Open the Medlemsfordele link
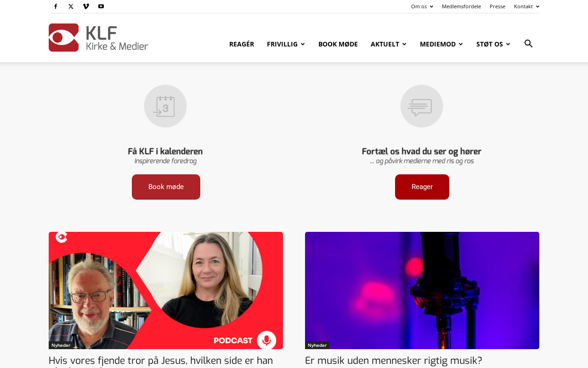Screen dimensions: 588x368 [x=461, y=6]
